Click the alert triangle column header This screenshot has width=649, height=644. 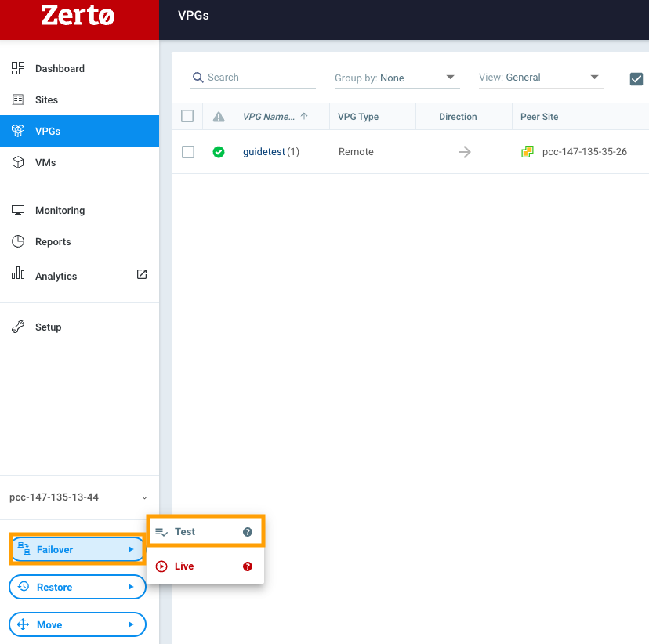(219, 117)
